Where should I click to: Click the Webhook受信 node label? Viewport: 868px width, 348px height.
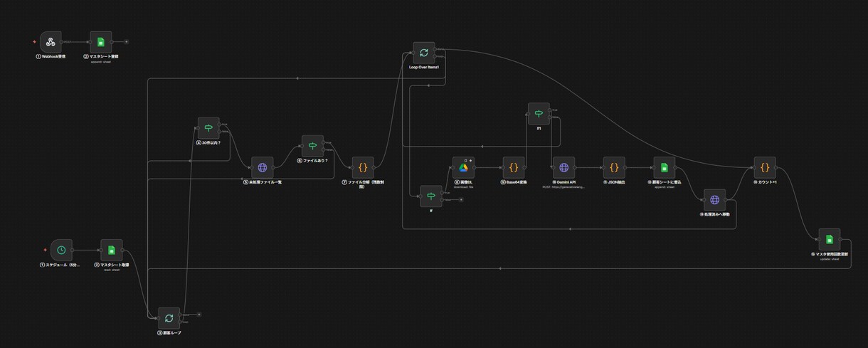pos(51,56)
